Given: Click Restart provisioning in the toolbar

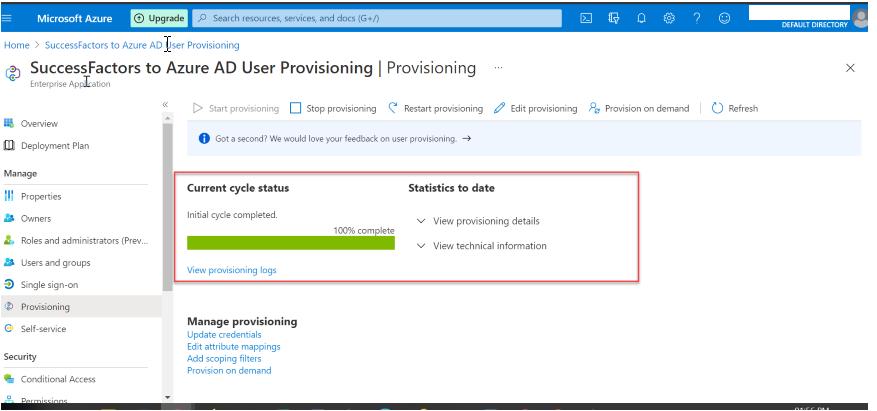Looking at the screenshot, I should (x=435, y=108).
